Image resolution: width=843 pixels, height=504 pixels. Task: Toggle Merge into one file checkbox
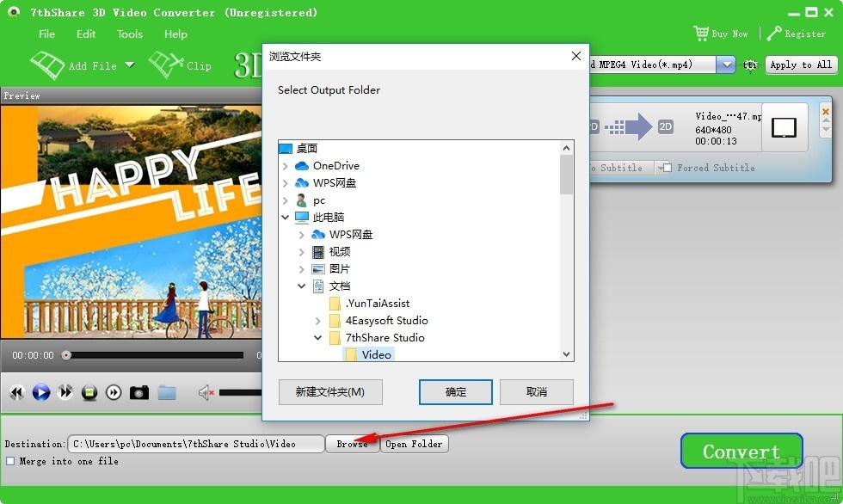point(10,461)
